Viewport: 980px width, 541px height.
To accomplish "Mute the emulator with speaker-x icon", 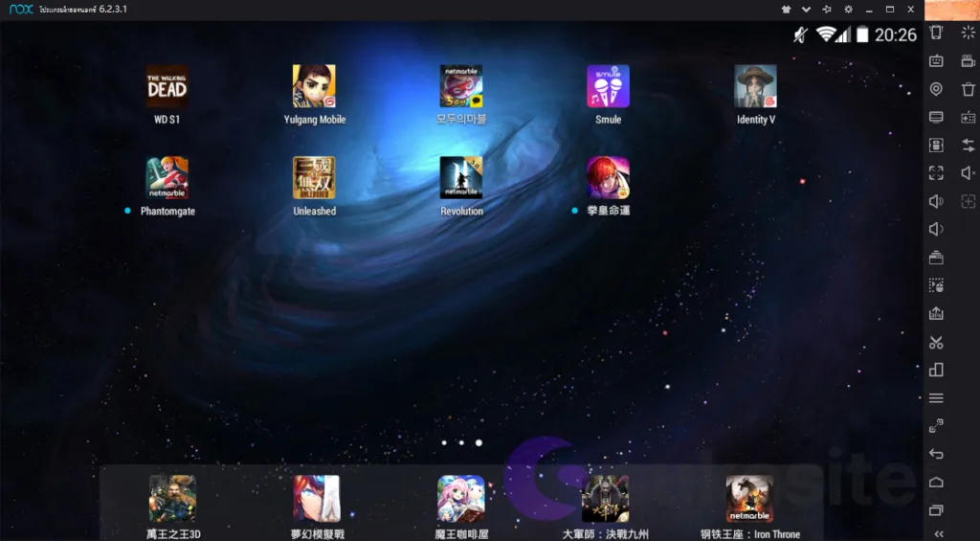I will pos(969,173).
